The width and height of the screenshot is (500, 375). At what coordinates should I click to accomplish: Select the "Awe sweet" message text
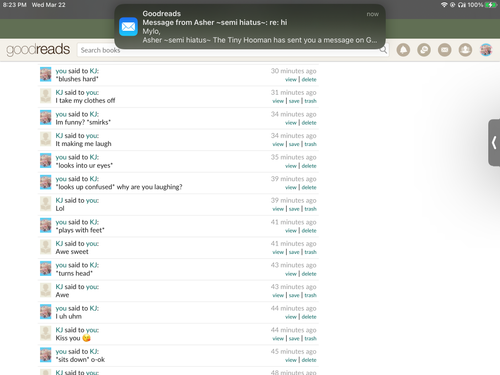pyautogui.click(x=72, y=252)
